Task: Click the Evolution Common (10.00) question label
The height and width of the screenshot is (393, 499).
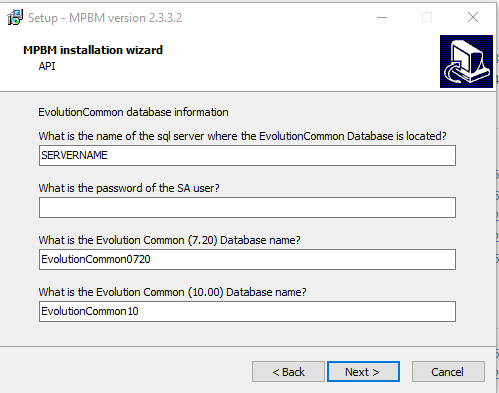Action: [x=172, y=292]
